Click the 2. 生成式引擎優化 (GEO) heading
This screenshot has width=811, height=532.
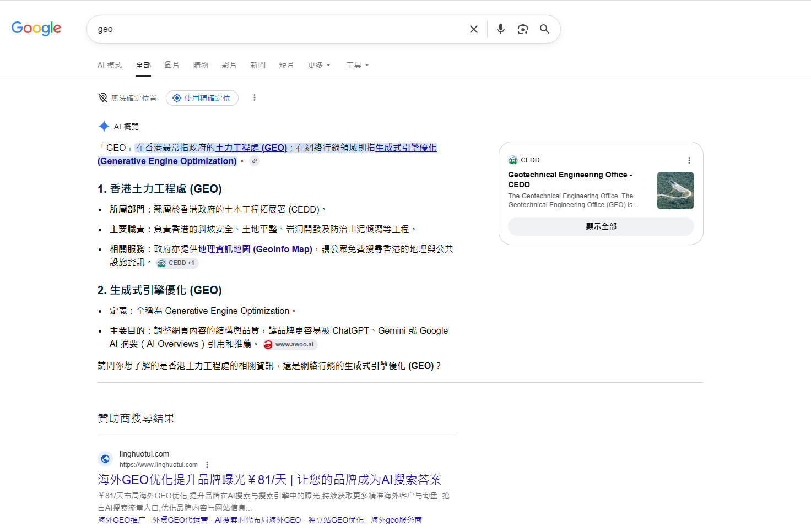160,290
